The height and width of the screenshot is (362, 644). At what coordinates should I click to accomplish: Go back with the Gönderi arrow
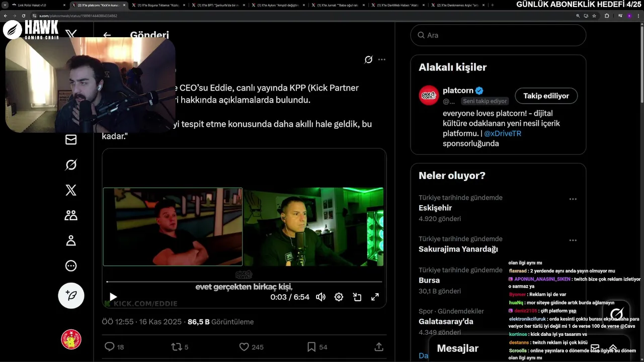107,35
